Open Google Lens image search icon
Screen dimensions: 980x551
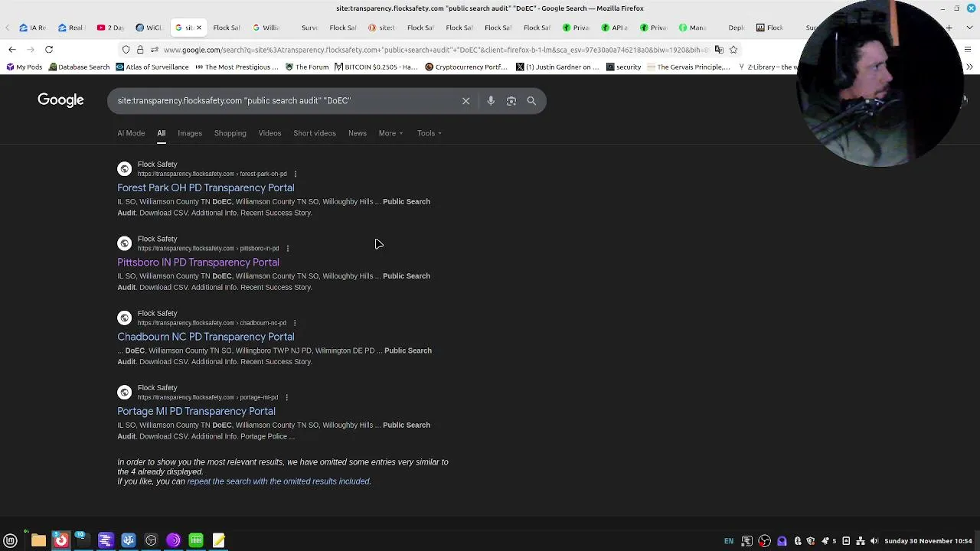click(x=511, y=101)
